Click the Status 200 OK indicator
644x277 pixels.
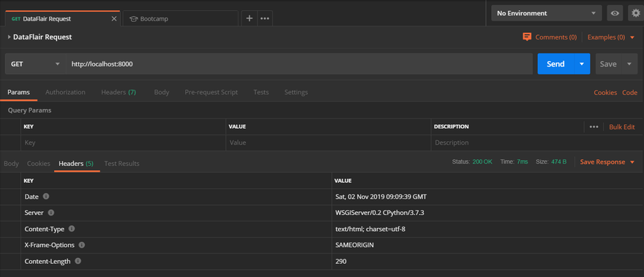click(472, 162)
